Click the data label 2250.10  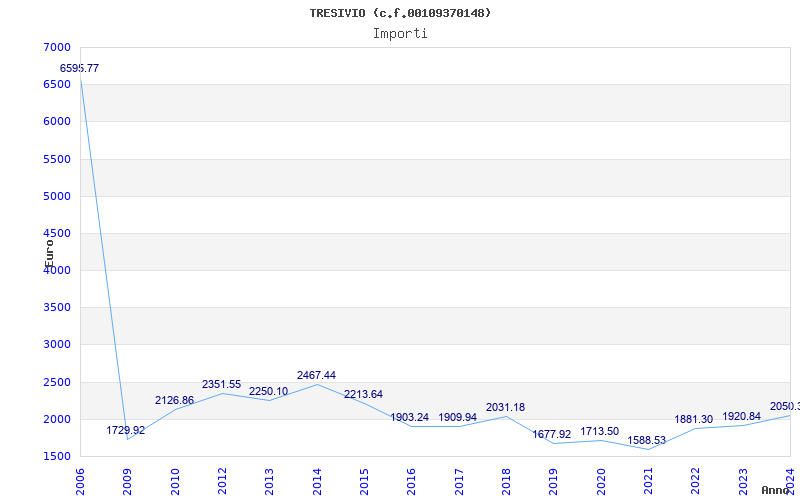268,391
